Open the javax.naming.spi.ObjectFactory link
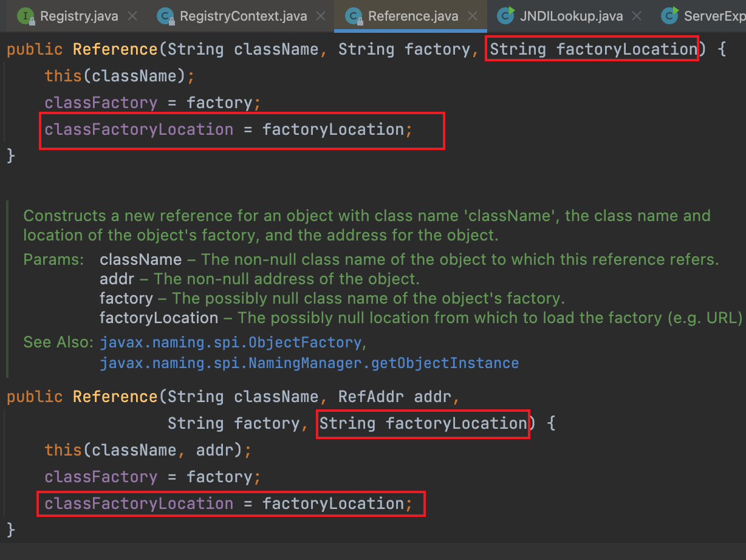This screenshot has width=746, height=560. pos(230,343)
